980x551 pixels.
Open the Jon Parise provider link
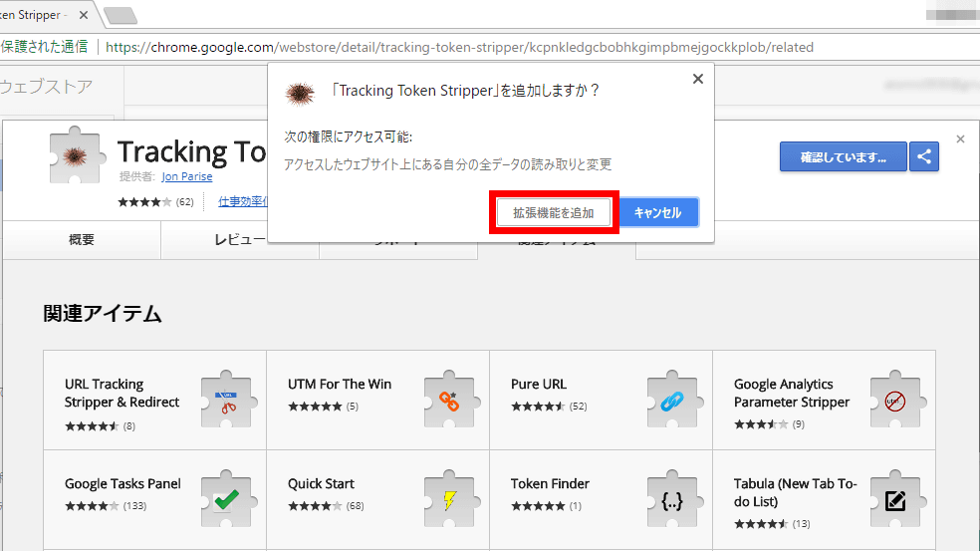(x=187, y=176)
